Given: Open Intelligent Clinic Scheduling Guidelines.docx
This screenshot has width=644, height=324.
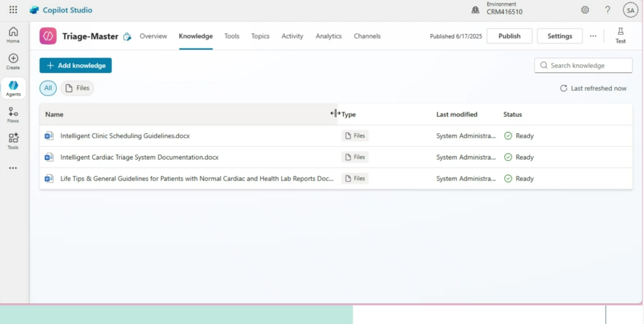Looking at the screenshot, I should click(x=125, y=136).
